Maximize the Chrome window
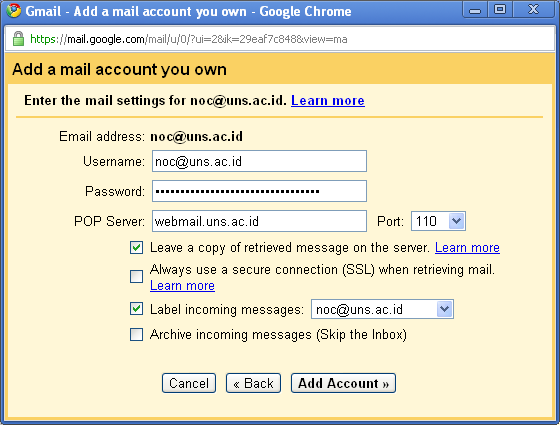 tap(500, 10)
